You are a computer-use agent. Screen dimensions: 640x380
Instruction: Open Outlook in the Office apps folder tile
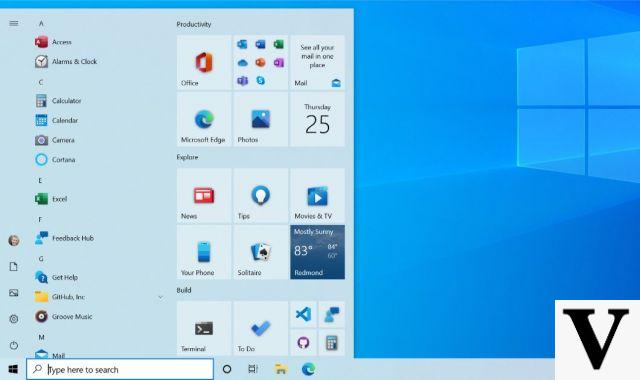[242, 44]
